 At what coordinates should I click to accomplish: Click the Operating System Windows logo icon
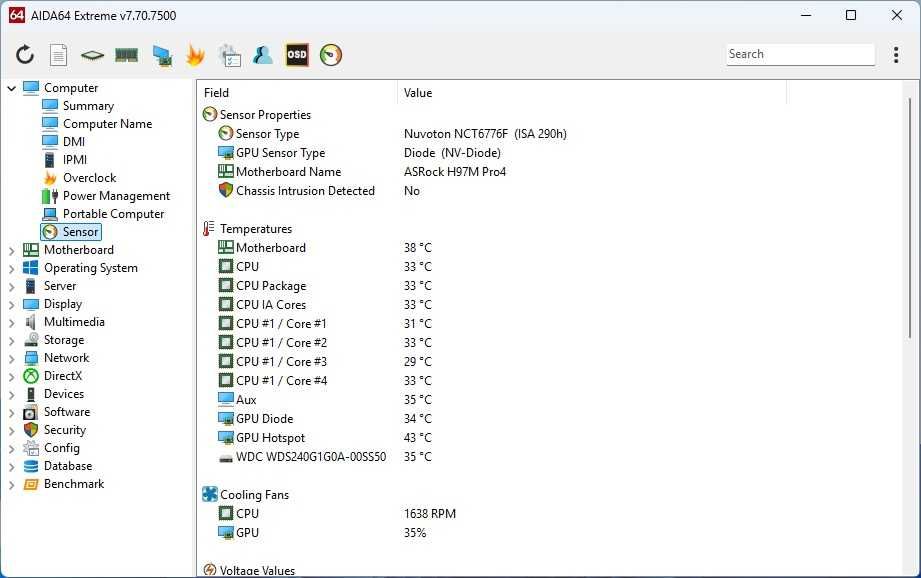click(x=31, y=268)
